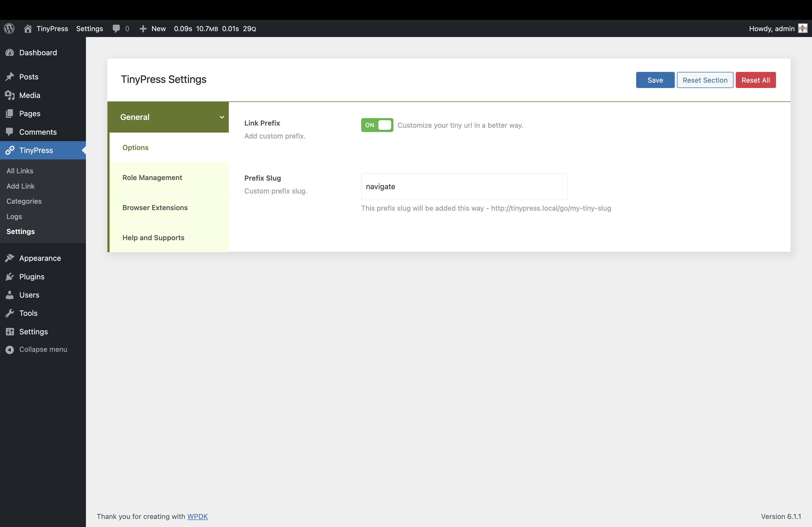812x527 pixels.
Task: Switch to Browser Extensions tab
Action: coord(155,208)
